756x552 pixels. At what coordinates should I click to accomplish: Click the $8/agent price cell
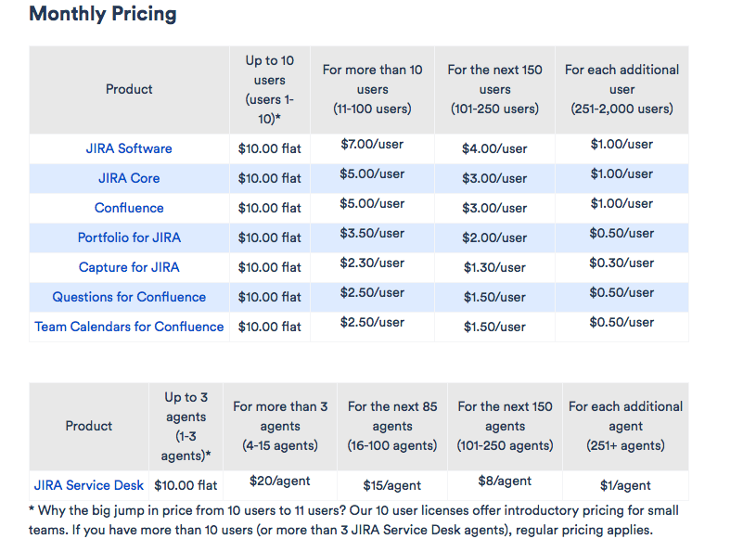(x=505, y=481)
